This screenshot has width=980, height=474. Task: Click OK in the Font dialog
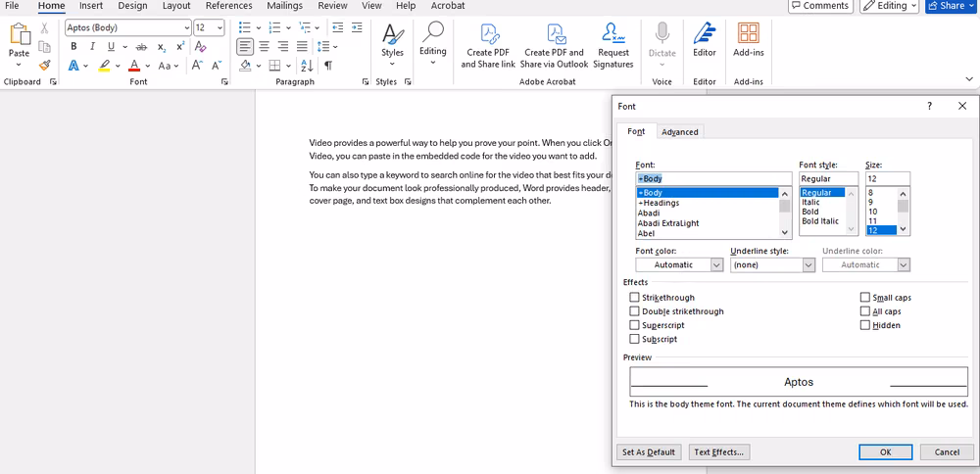tap(885, 452)
